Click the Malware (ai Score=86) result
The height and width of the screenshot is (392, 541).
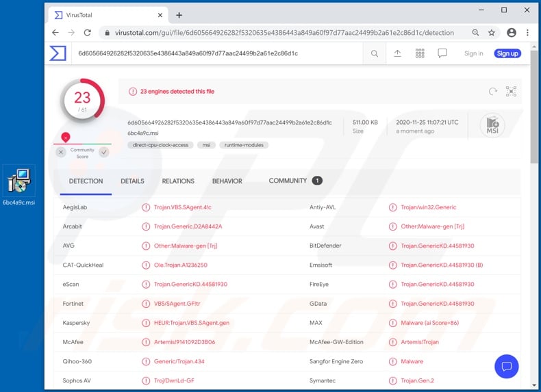[x=430, y=323]
